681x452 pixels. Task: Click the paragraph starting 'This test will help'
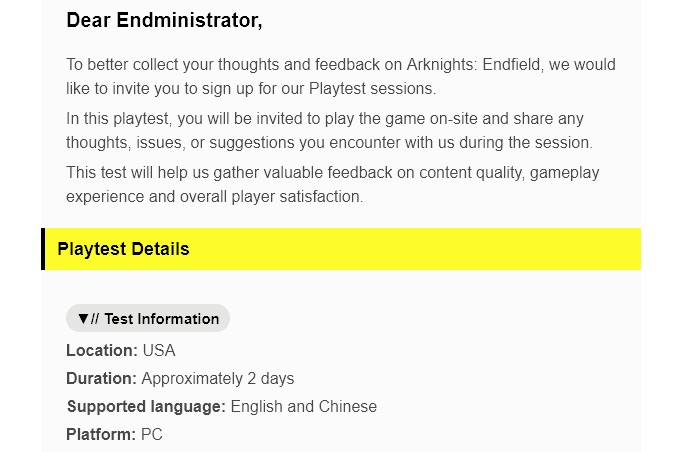point(333,185)
